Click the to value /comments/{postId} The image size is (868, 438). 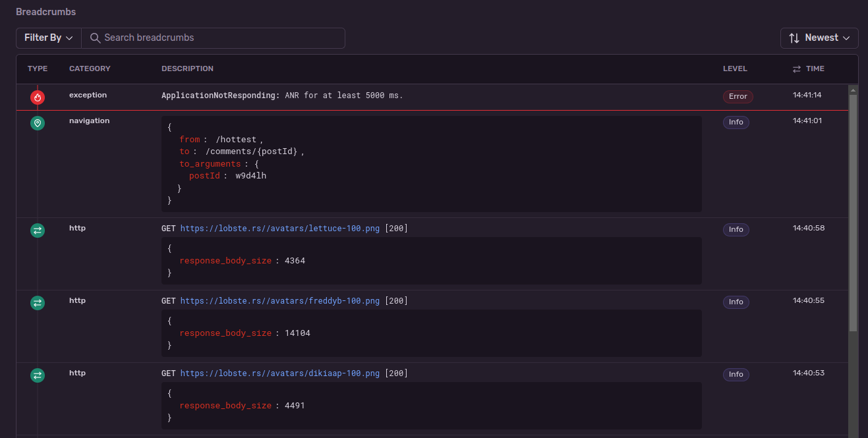point(252,151)
